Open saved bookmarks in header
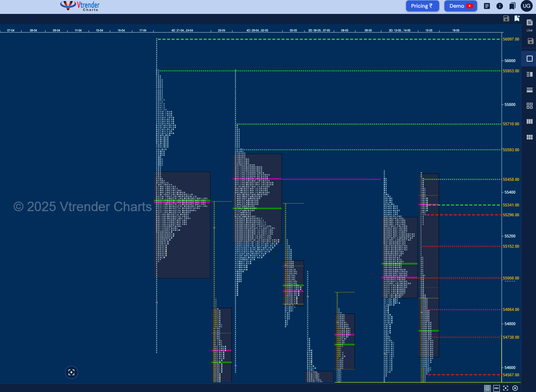This screenshot has width=536, height=392. 512,6
